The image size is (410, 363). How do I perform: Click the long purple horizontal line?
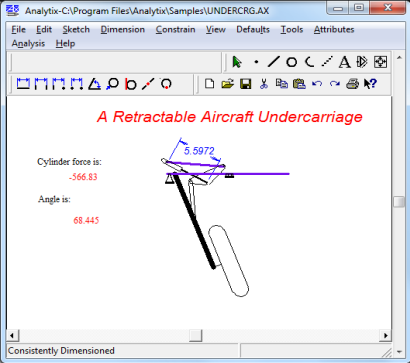point(228,174)
